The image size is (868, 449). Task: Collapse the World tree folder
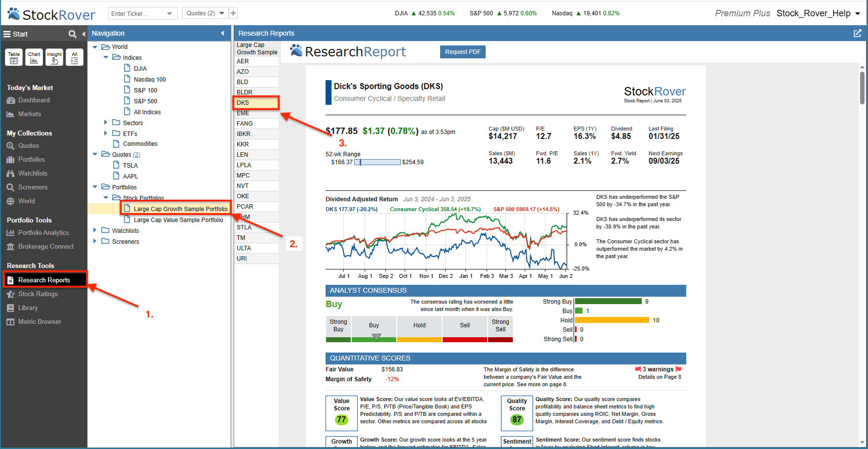[x=95, y=47]
